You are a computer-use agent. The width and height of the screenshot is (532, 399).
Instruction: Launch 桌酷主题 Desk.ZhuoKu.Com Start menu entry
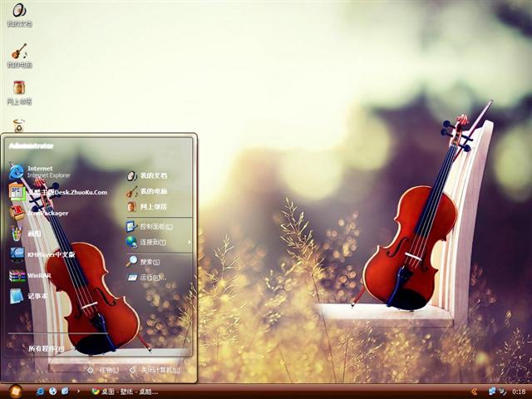(58, 192)
